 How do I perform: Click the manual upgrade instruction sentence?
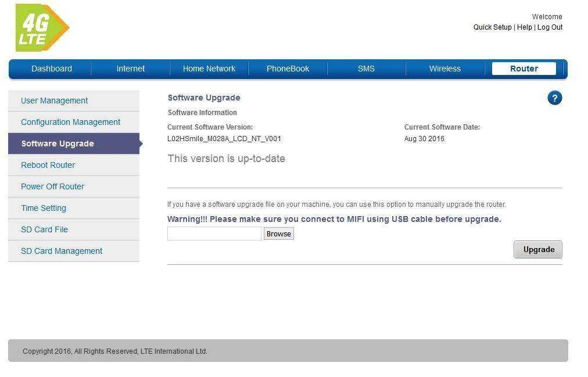point(336,204)
